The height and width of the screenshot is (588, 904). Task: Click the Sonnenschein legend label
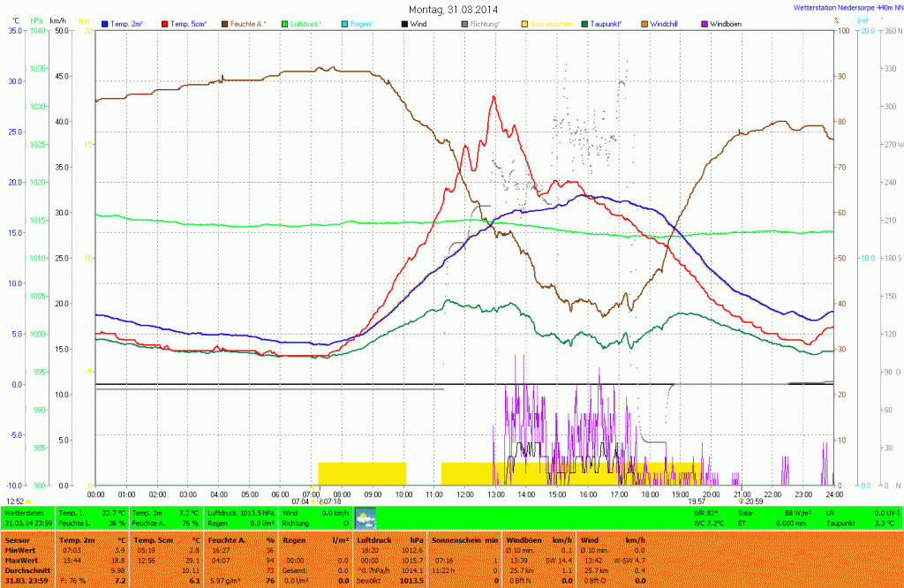point(551,23)
